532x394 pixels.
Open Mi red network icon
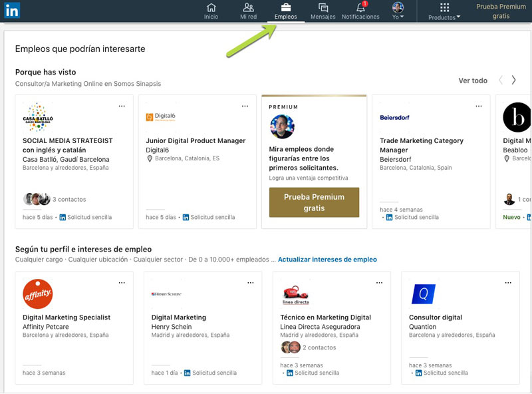pos(248,11)
